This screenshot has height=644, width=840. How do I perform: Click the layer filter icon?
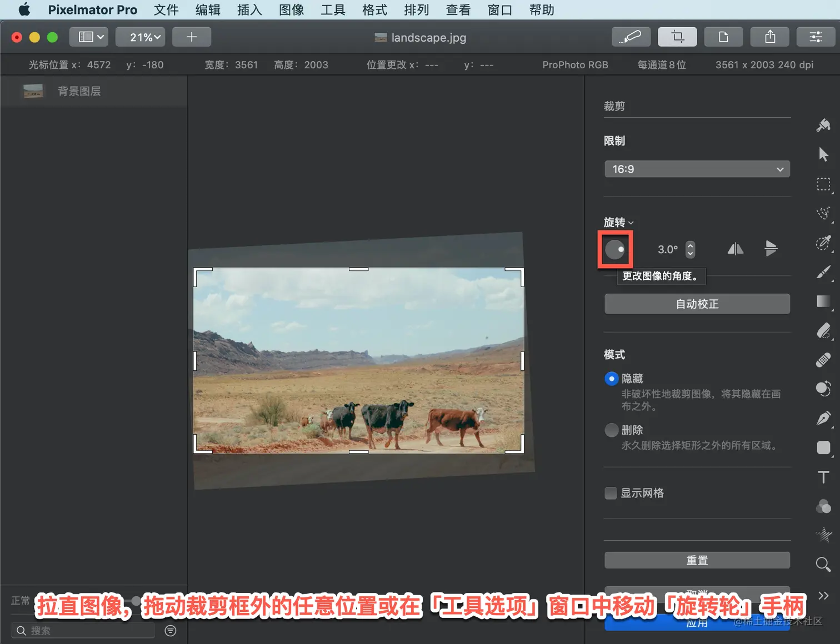click(171, 631)
